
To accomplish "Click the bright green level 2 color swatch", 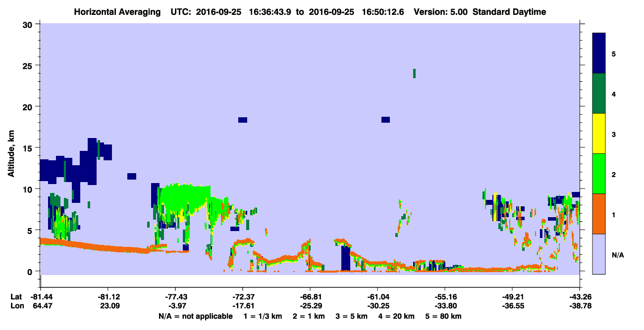I will [x=599, y=174].
